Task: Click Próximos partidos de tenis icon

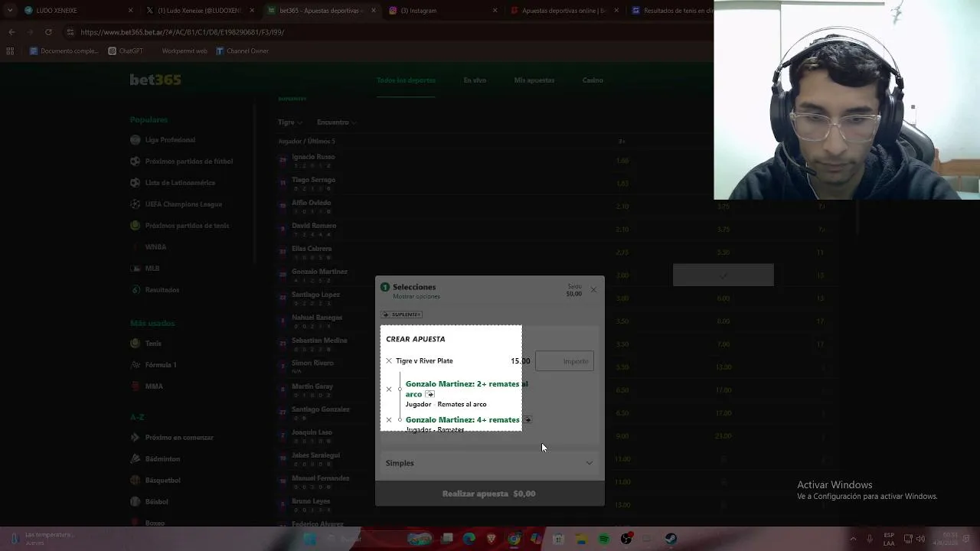Action: pyautogui.click(x=136, y=226)
